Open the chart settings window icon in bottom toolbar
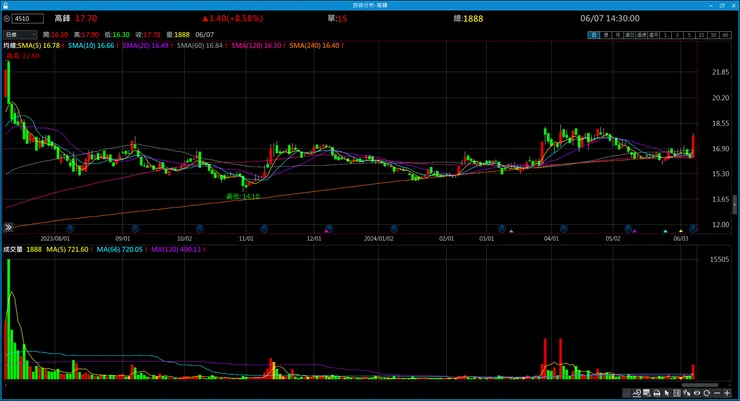The image size is (740, 401). [x=647, y=393]
